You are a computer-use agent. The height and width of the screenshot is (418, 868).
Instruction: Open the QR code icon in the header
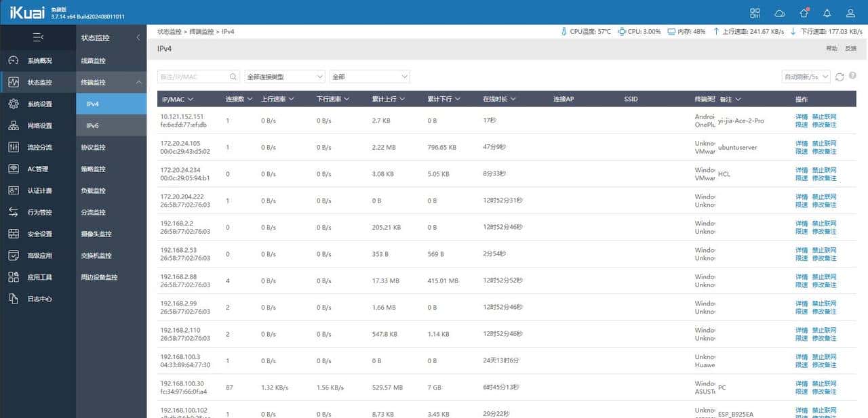coord(755,12)
